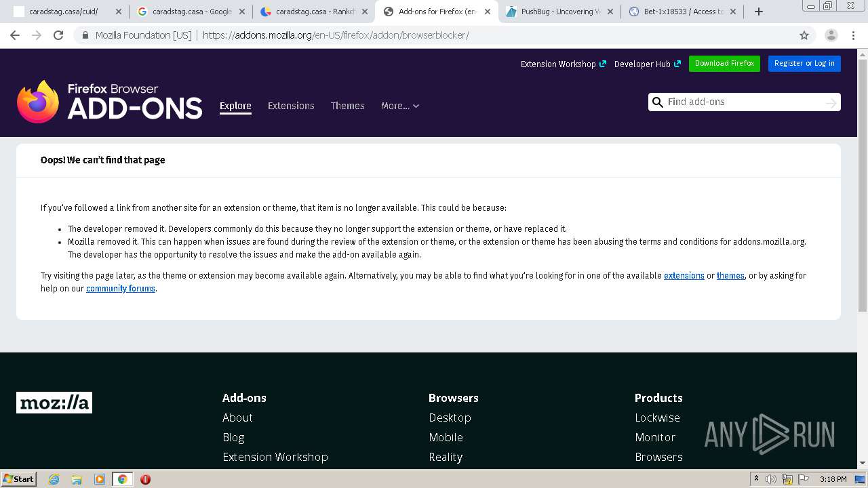Open Chrome's three-dot menu

[853, 35]
